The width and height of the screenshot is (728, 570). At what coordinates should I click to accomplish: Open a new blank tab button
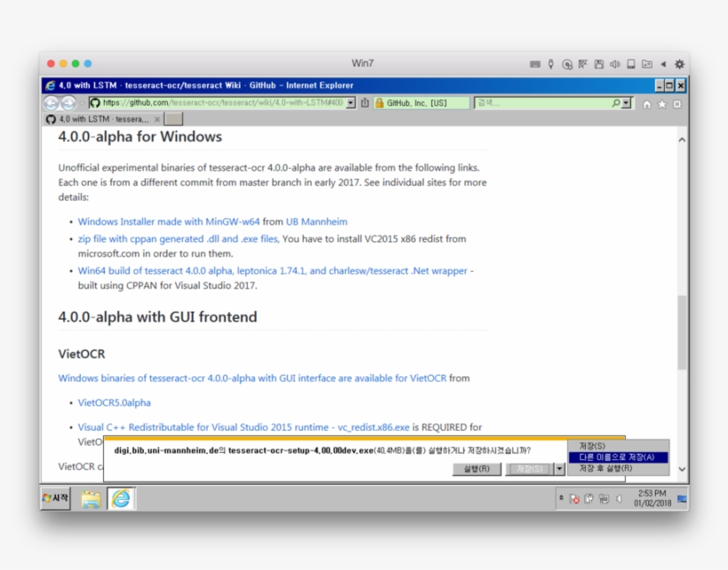pos(174,119)
